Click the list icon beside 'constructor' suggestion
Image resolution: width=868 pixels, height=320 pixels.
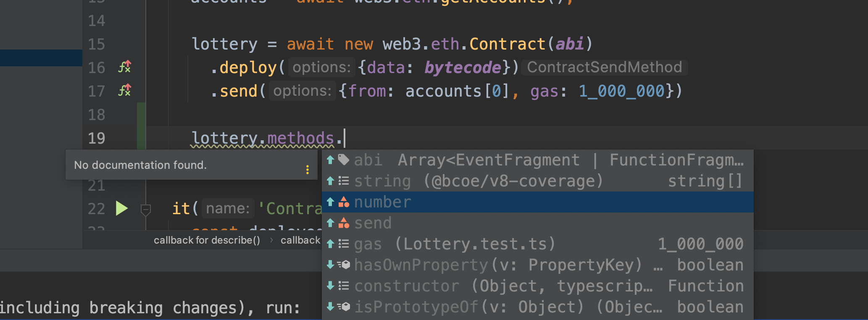coord(344,286)
